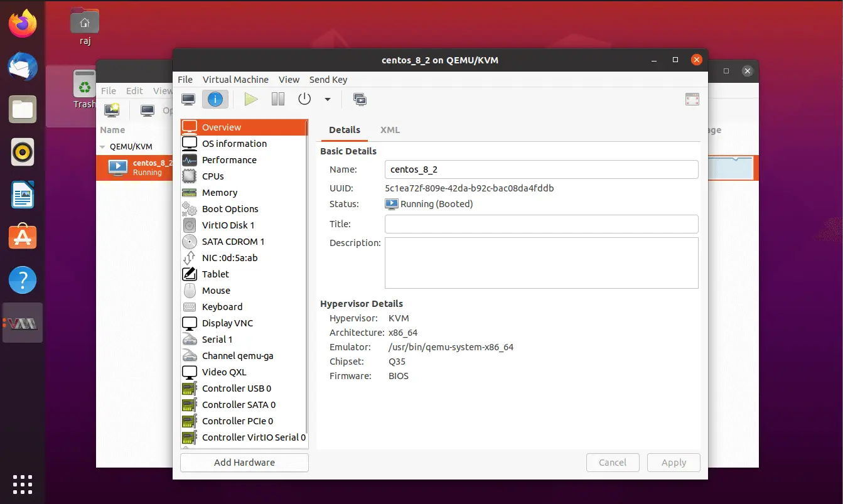Open the shutdown options dropdown arrow
The image size is (843, 504).
pyautogui.click(x=327, y=99)
